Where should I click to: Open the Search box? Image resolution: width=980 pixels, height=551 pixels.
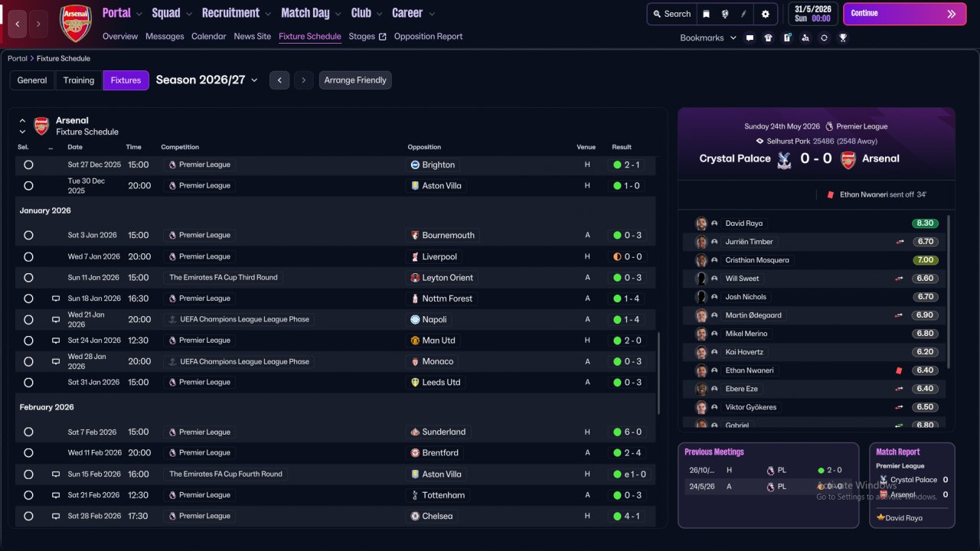coord(671,14)
